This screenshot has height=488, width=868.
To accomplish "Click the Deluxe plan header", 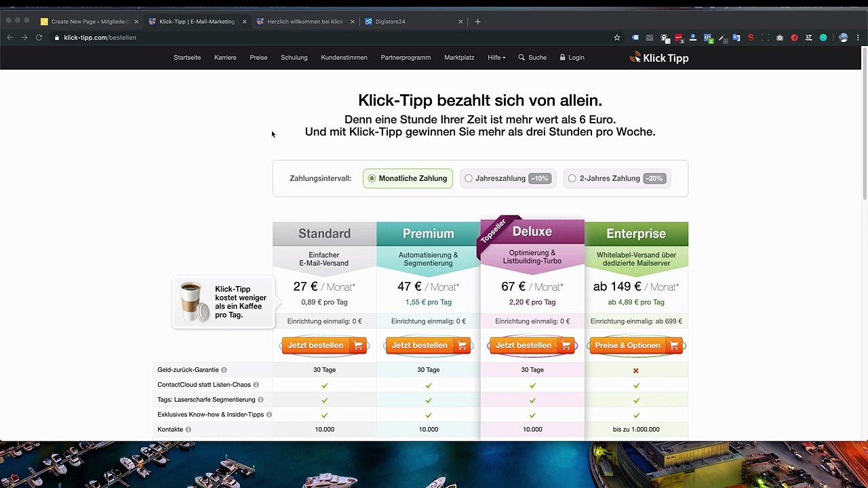I will point(532,232).
